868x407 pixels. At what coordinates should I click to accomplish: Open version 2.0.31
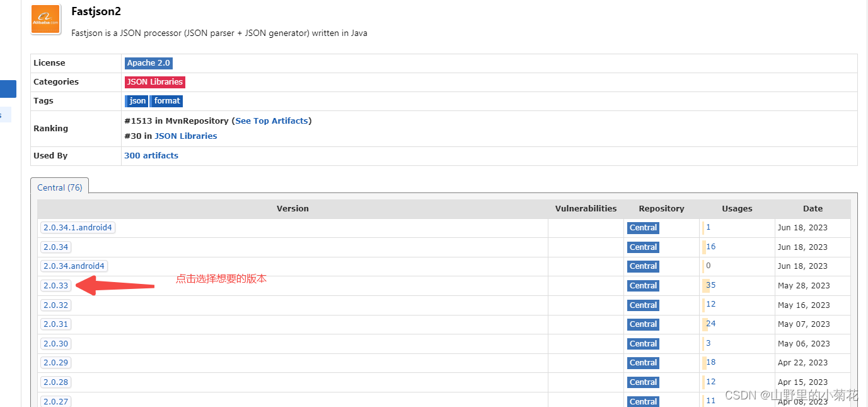56,324
